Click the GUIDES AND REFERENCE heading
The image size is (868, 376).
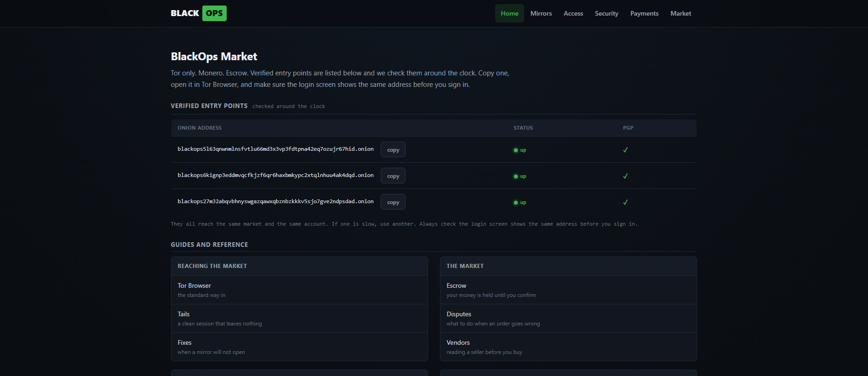tap(209, 245)
